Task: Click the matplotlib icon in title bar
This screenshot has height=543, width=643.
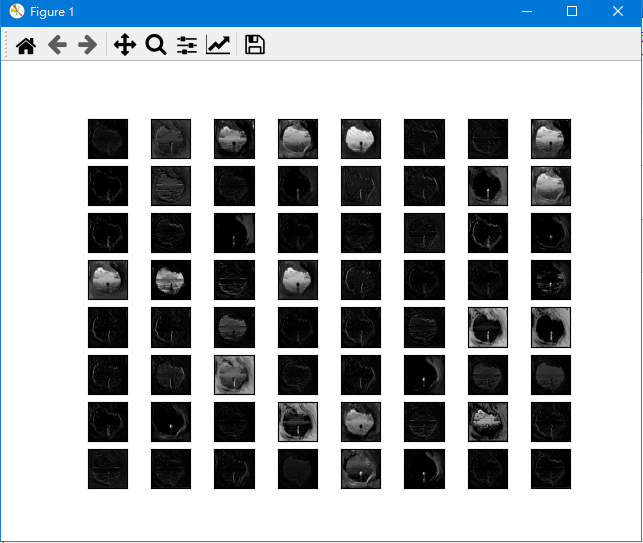Action: tap(16, 12)
